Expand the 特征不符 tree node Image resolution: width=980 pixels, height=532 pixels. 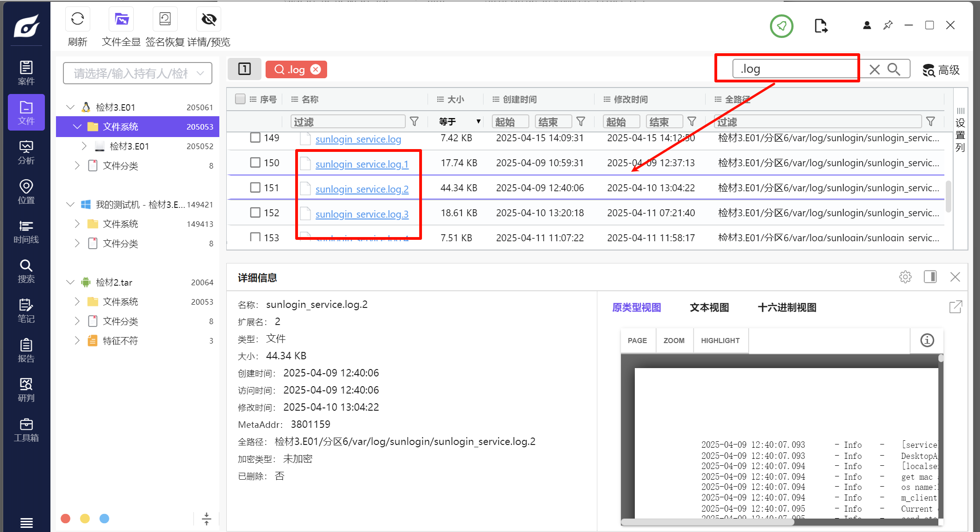coord(77,341)
